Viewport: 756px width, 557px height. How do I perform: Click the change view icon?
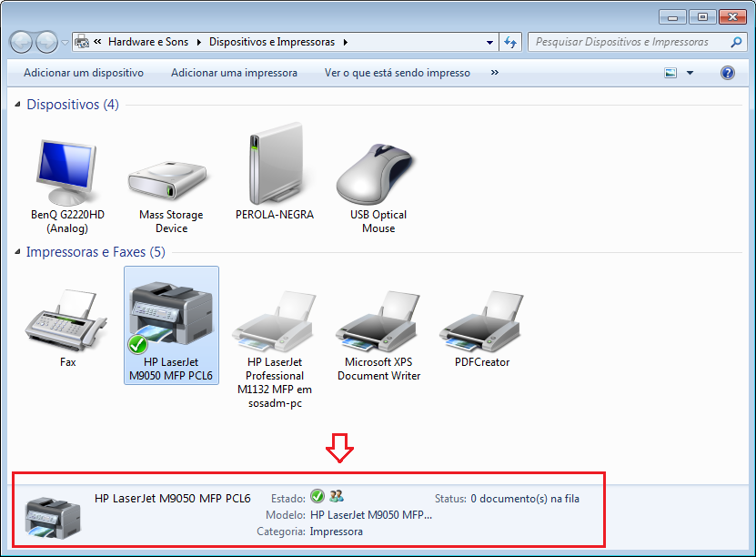pos(670,73)
